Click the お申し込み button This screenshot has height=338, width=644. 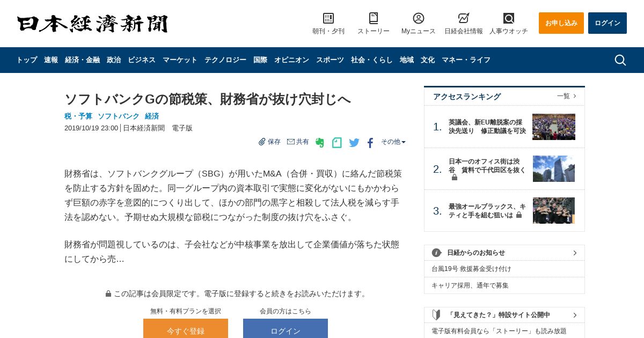[561, 23]
